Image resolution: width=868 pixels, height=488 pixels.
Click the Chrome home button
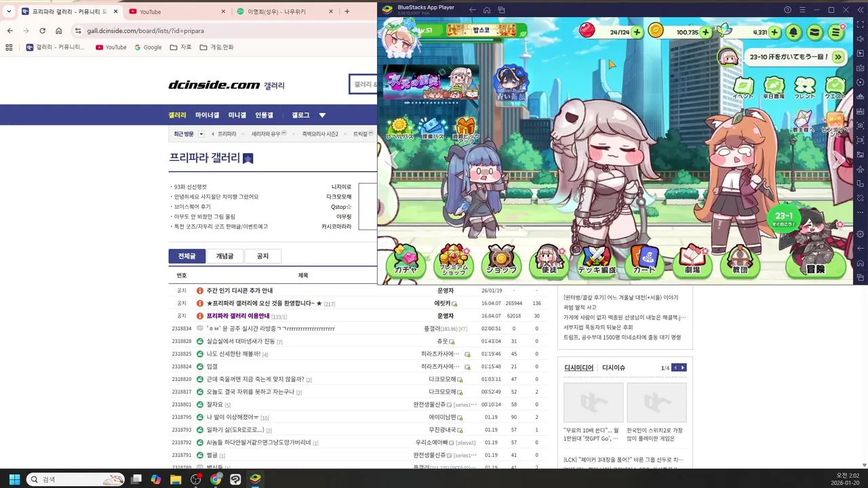click(x=59, y=30)
